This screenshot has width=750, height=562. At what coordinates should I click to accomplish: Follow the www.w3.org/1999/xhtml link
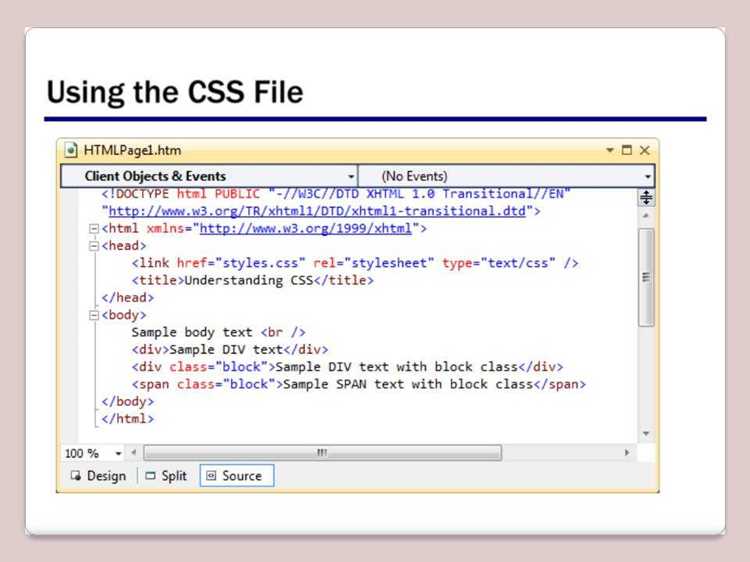(x=306, y=228)
